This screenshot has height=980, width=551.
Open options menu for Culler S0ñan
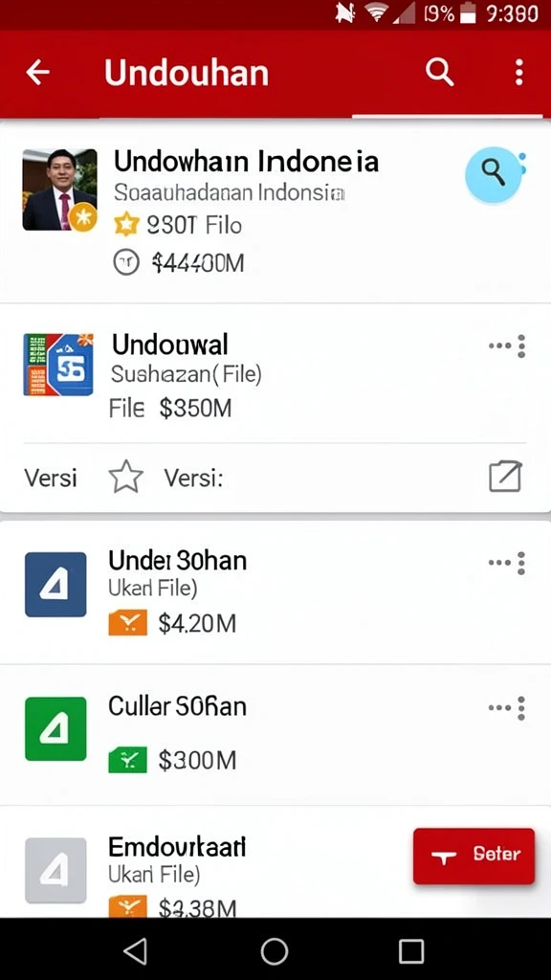pos(508,708)
